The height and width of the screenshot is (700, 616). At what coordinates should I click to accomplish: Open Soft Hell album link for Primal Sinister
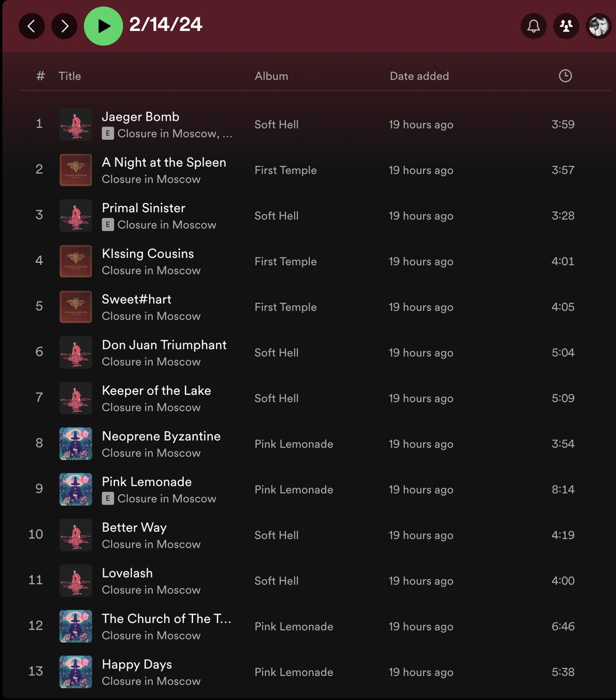click(276, 215)
